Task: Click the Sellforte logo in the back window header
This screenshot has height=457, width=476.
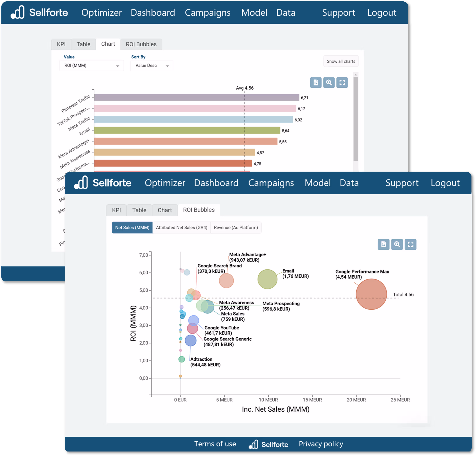Action: (x=39, y=12)
